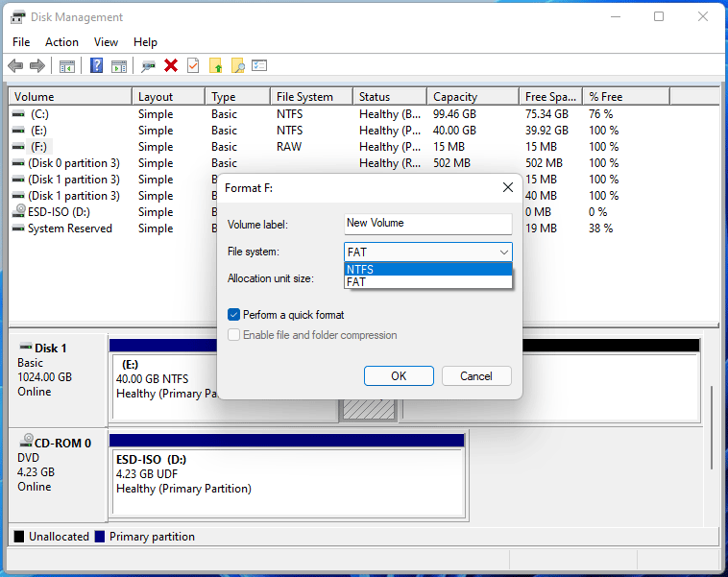Click the vertical scrollbar in the disk pane

click(x=712, y=427)
